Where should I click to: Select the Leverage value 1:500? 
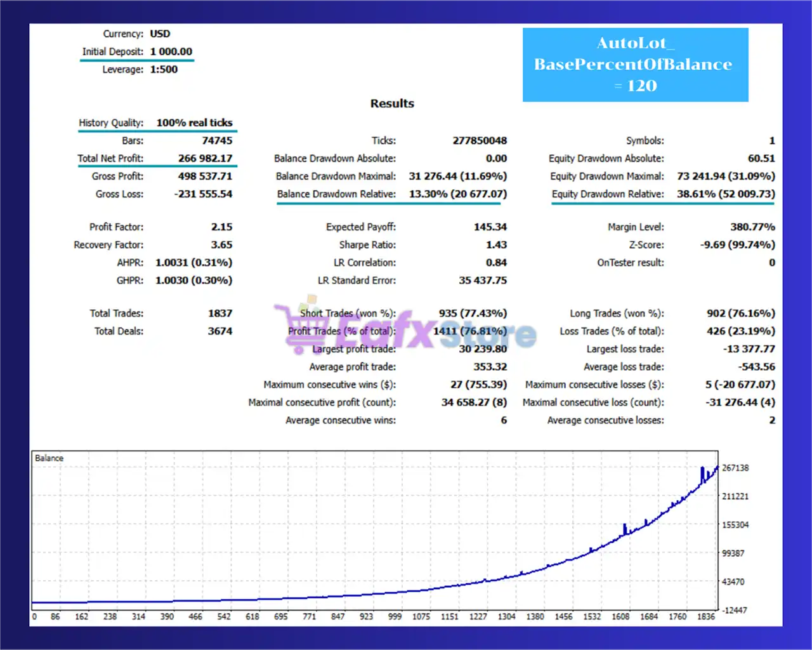164,69
